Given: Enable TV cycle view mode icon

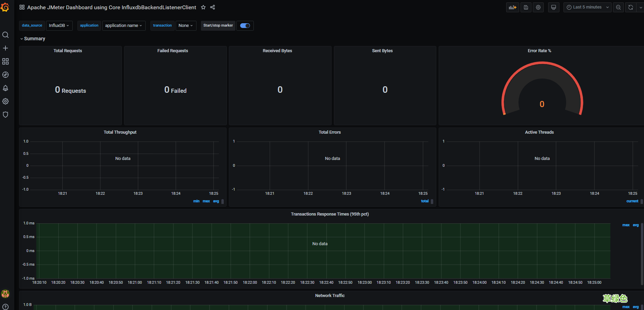Looking at the screenshot, I should click(x=554, y=7).
